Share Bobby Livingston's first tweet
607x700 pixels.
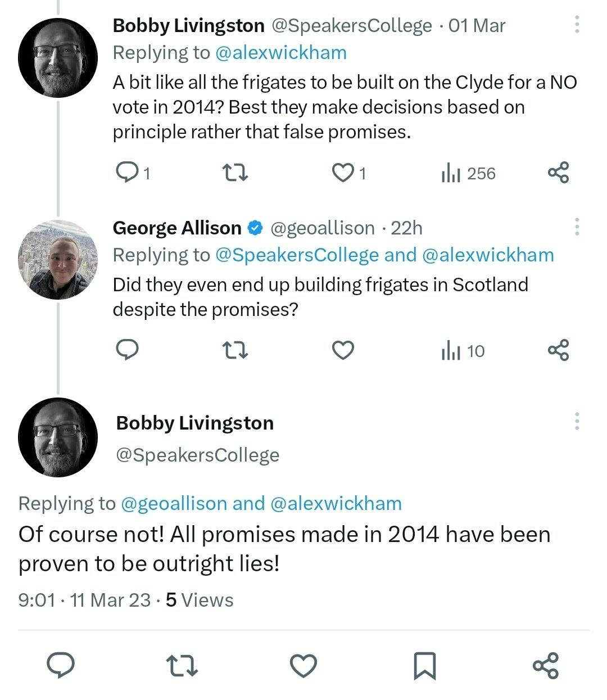click(558, 173)
